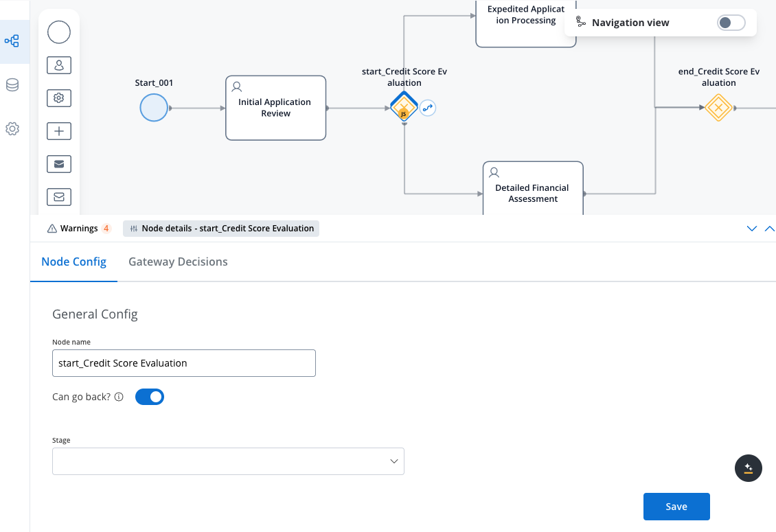Viewport: 776px width, 532px height.
Task: Switch to the Node Config tab
Action: tap(73, 262)
